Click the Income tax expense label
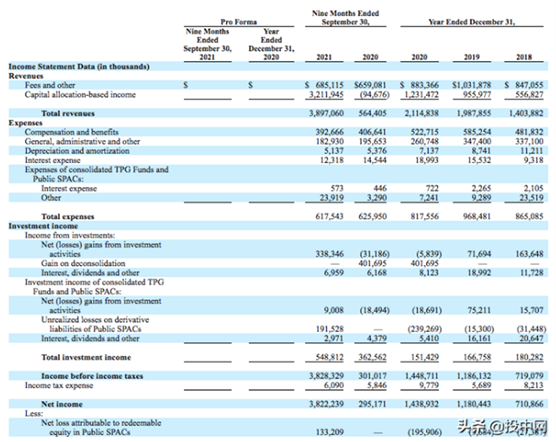556x442 pixels. (x=59, y=385)
